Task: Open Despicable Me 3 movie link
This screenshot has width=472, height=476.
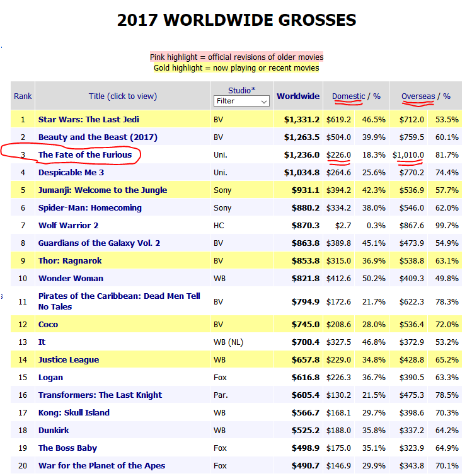Action: coord(71,172)
